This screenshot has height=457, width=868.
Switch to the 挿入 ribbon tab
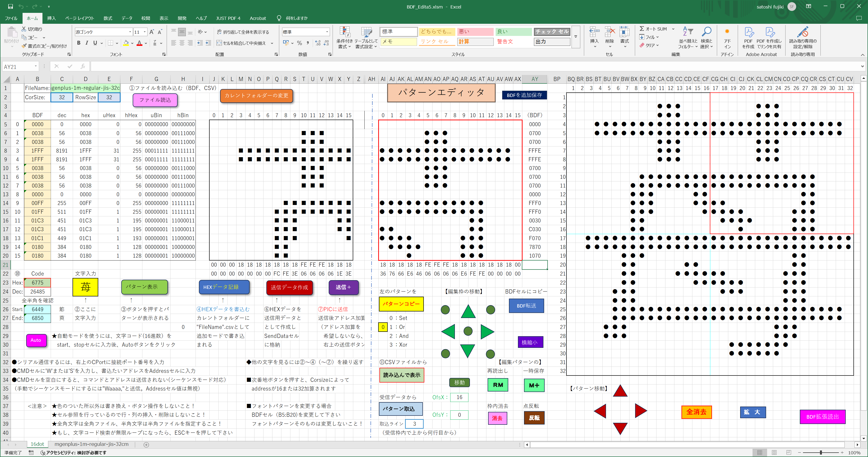tap(52, 18)
